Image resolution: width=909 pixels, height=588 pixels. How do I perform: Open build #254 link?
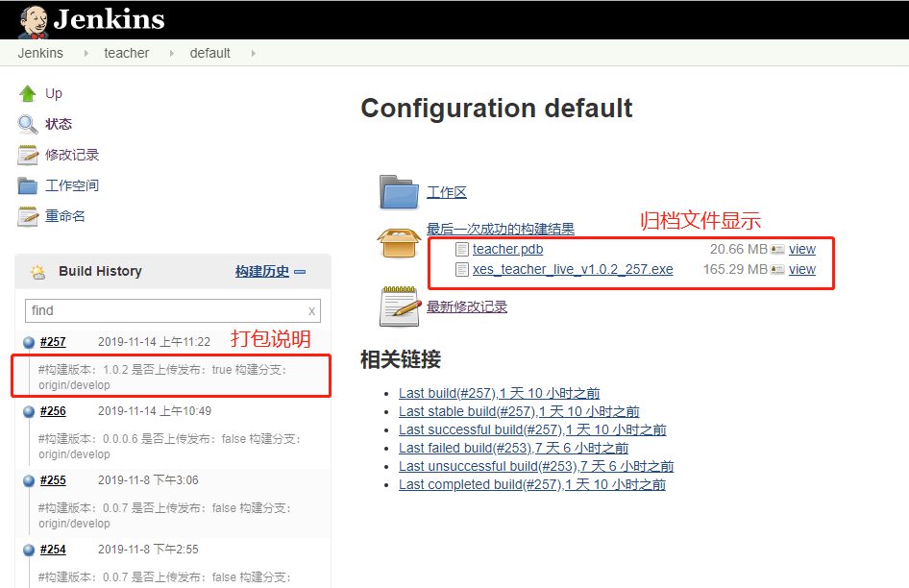(x=53, y=550)
